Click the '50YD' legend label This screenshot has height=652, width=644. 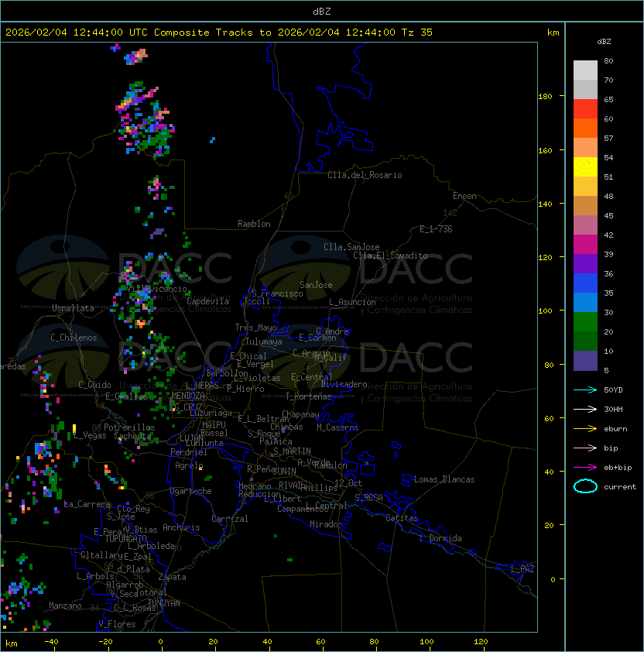pyautogui.click(x=613, y=389)
